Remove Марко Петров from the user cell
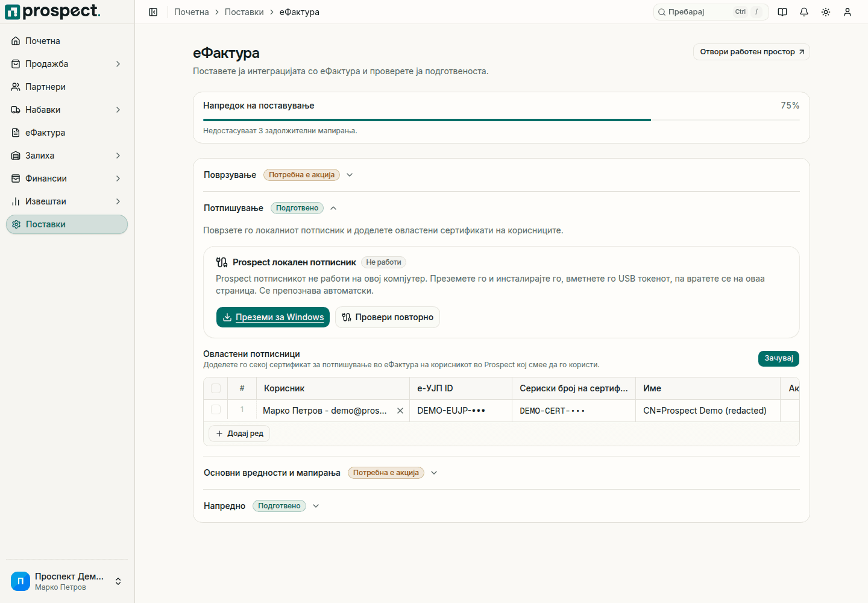The height and width of the screenshot is (603, 868). coord(400,411)
